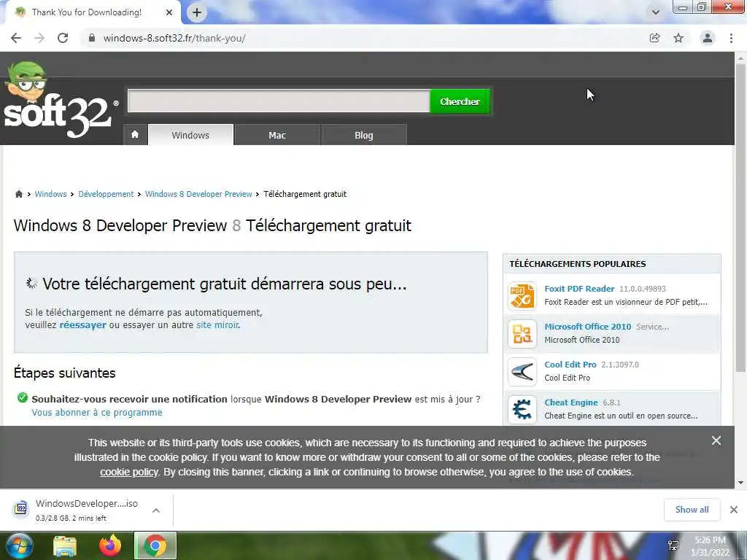Open the Foxit PDF Reader icon
The width and height of the screenshot is (747, 560).
click(522, 296)
